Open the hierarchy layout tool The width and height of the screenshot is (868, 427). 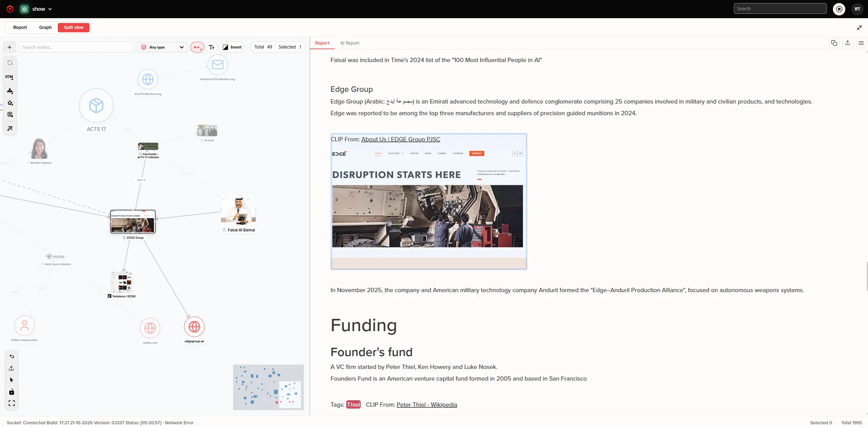point(10,91)
